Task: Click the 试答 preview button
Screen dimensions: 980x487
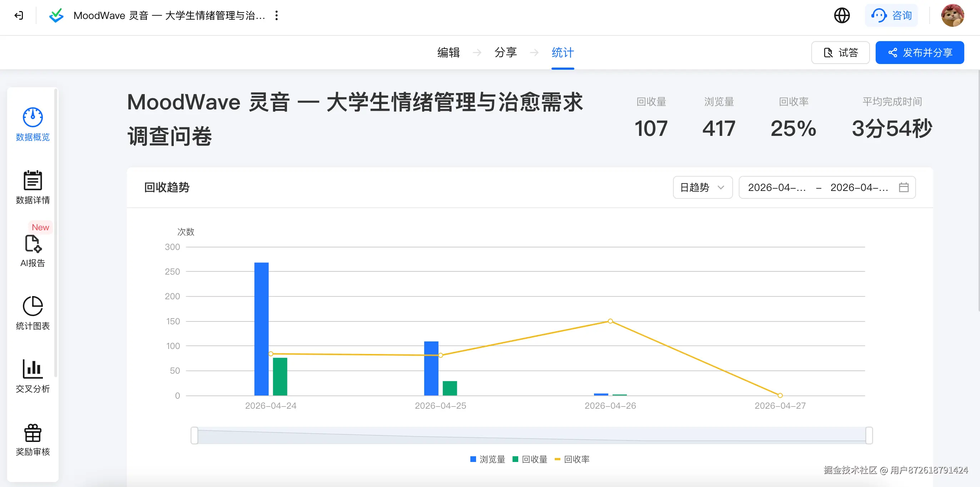Action: (840, 53)
